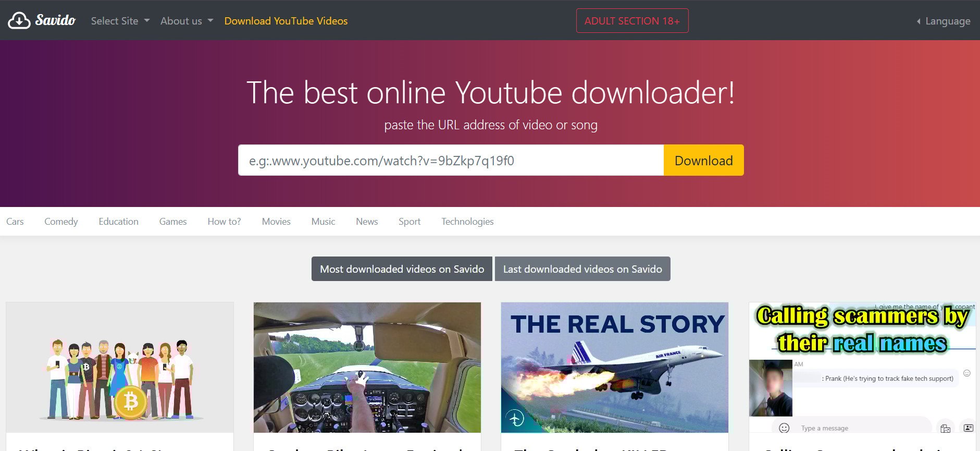Image resolution: width=980 pixels, height=451 pixels.
Task: Open the airplane cockpit video thumbnail
Action: click(x=367, y=368)
